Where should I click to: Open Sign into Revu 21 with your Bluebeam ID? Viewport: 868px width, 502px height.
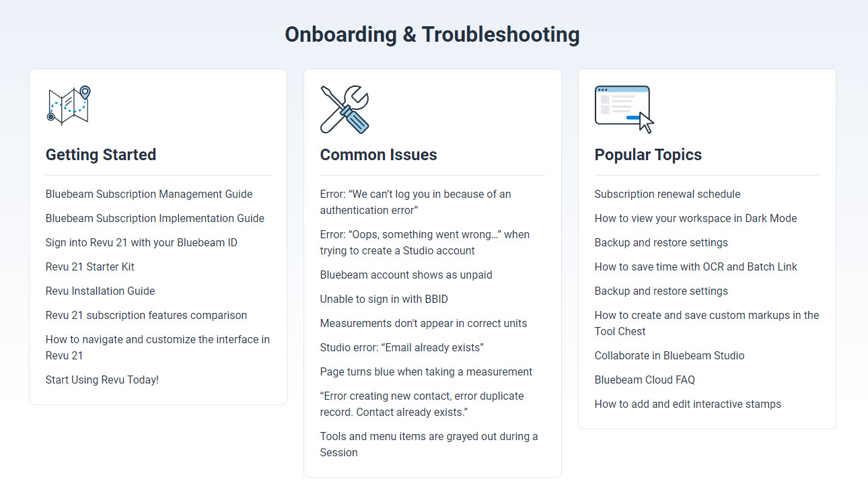(141, 242)
